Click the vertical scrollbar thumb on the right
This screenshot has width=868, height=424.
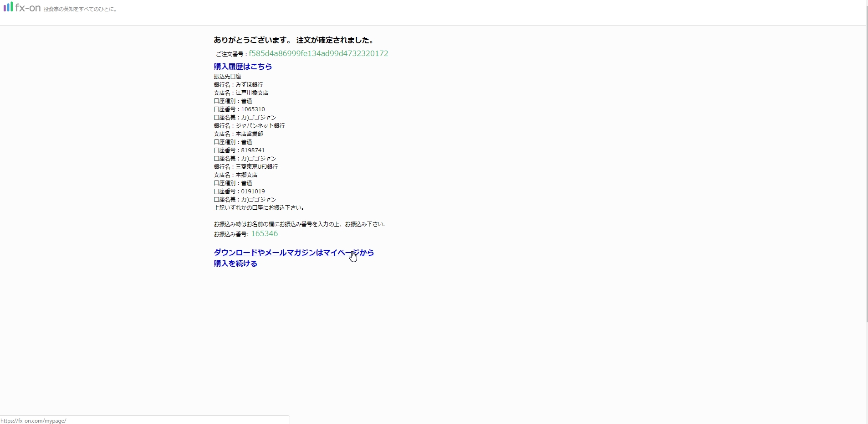point(866,173)
